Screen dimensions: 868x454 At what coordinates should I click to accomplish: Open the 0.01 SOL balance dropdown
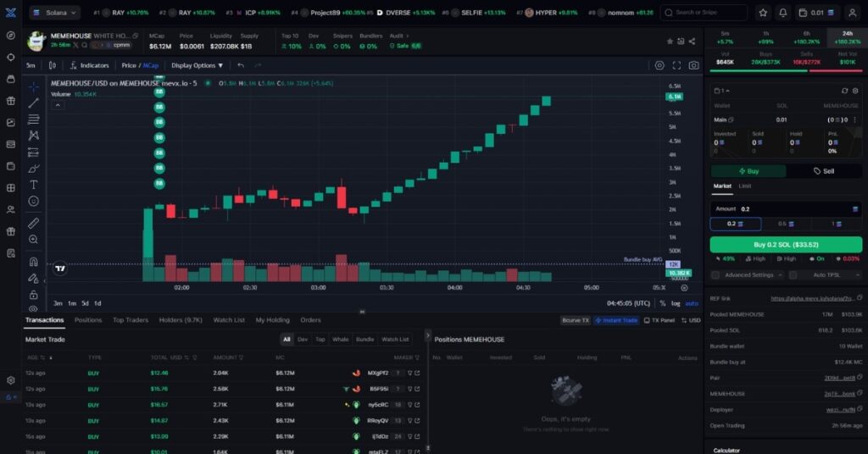[817, 12]
